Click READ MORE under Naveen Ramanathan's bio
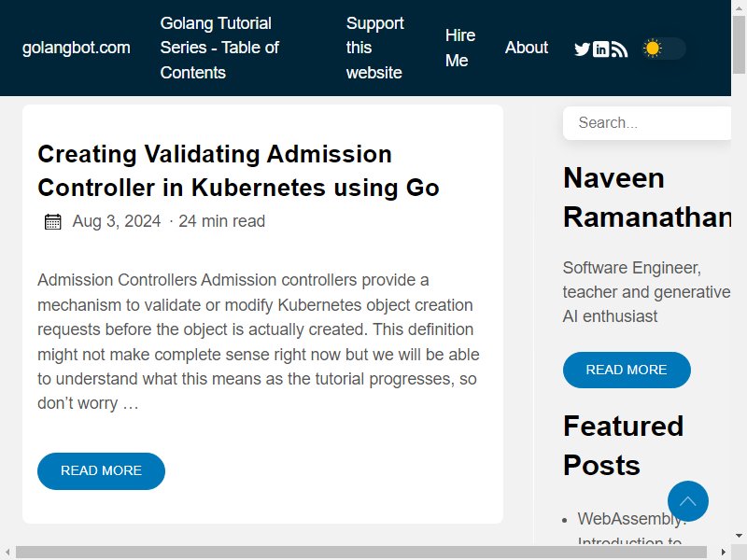The image size is (747, 560). coord(627,370)
